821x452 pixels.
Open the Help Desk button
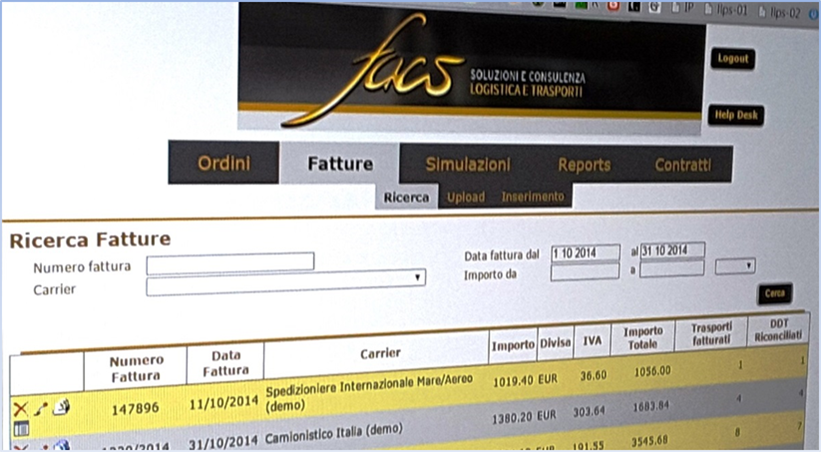click(735, 115)
